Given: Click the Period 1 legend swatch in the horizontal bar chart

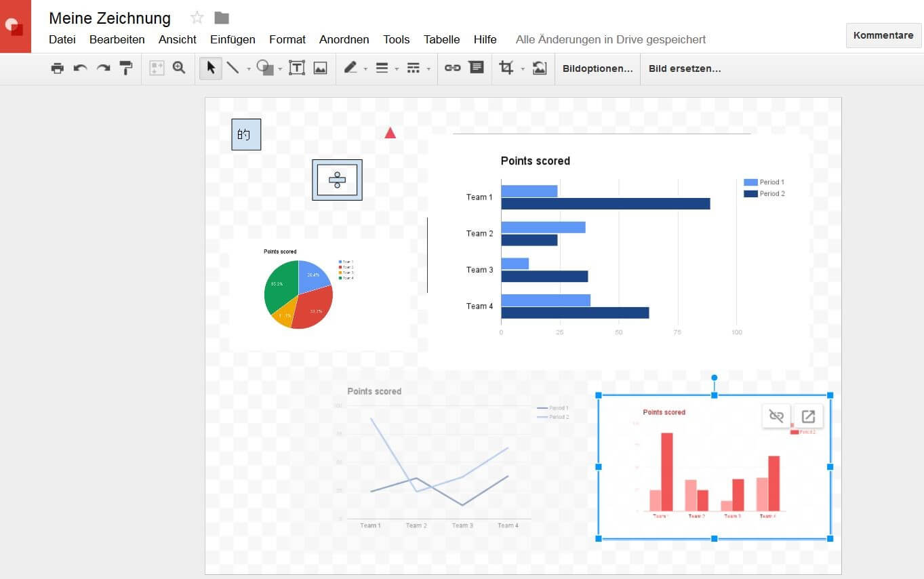Looking at the screenshot, I should point(750,182).
